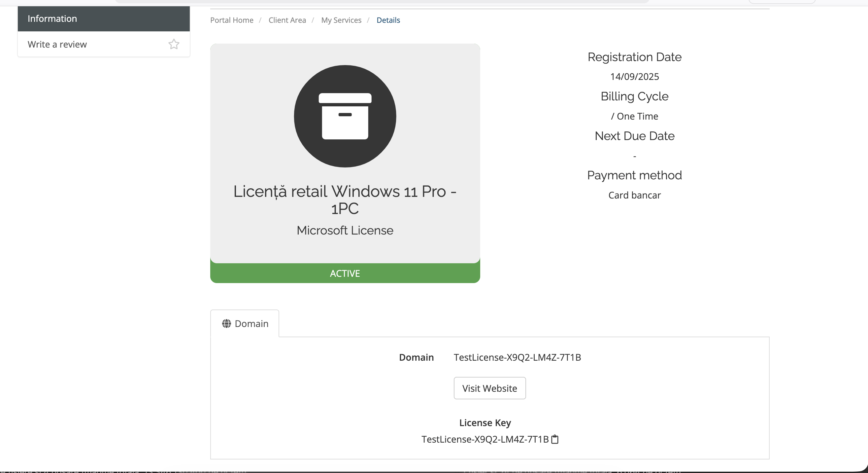Click the archive box product icon
868x473 pixels.
(x=345, y=116)
